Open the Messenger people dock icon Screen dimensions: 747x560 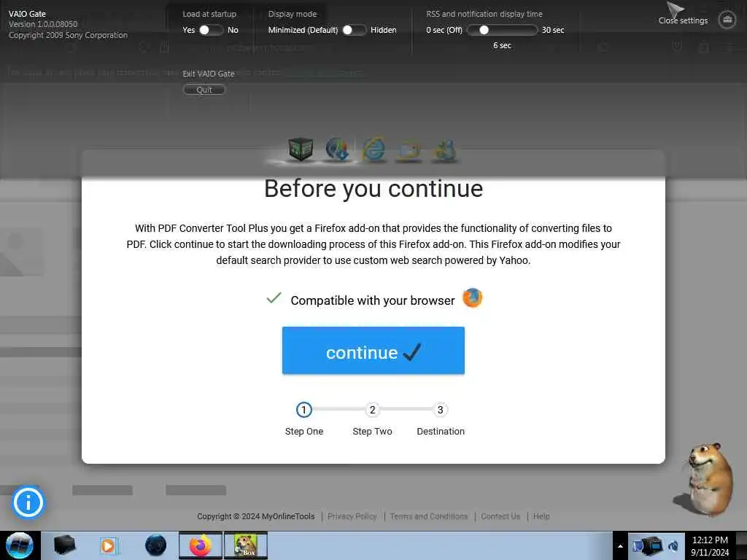[x=444, y=151]
